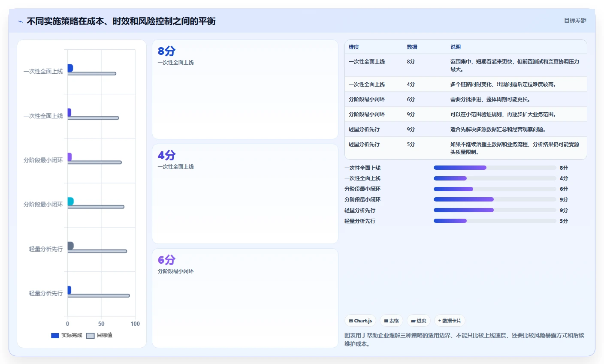Click the 目标差距 label in the header
This screenshot has width=604, height=364.
[x=575, y=21]
